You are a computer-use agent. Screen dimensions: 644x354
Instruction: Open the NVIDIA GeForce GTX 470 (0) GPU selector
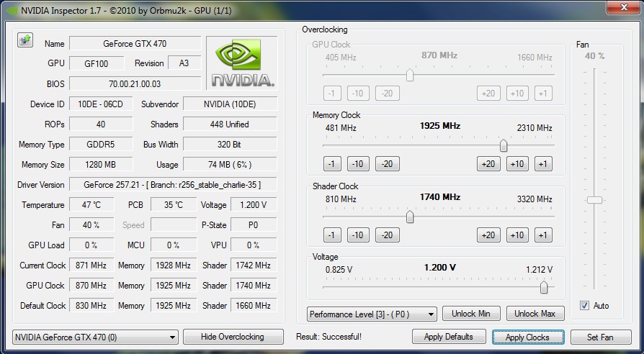[x=95, y=337]
